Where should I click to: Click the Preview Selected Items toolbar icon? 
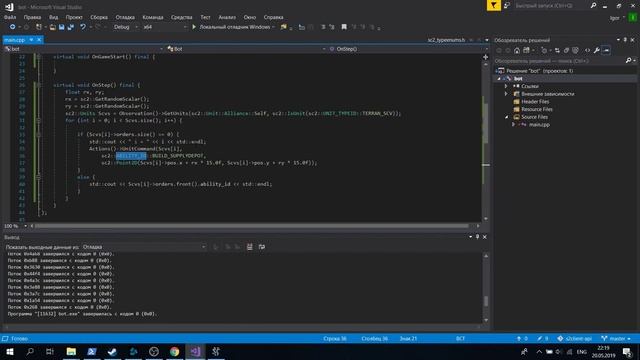pos(606,51)
